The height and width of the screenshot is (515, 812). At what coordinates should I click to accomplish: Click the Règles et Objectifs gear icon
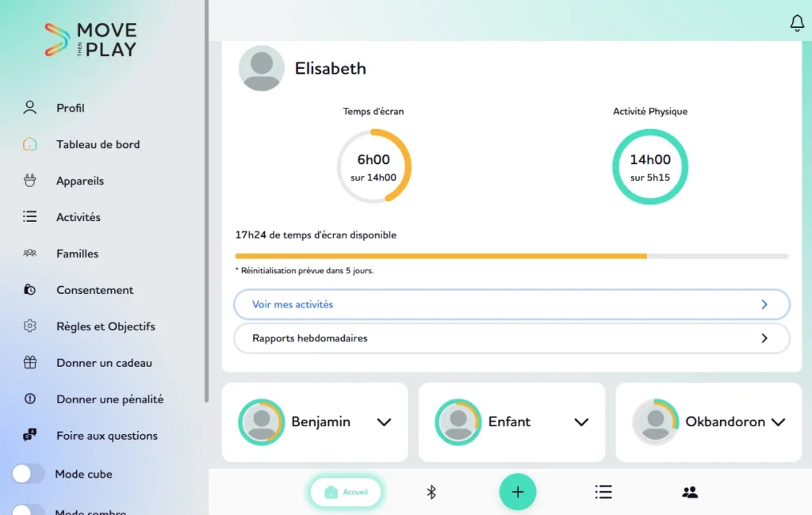tap(30, 326)
